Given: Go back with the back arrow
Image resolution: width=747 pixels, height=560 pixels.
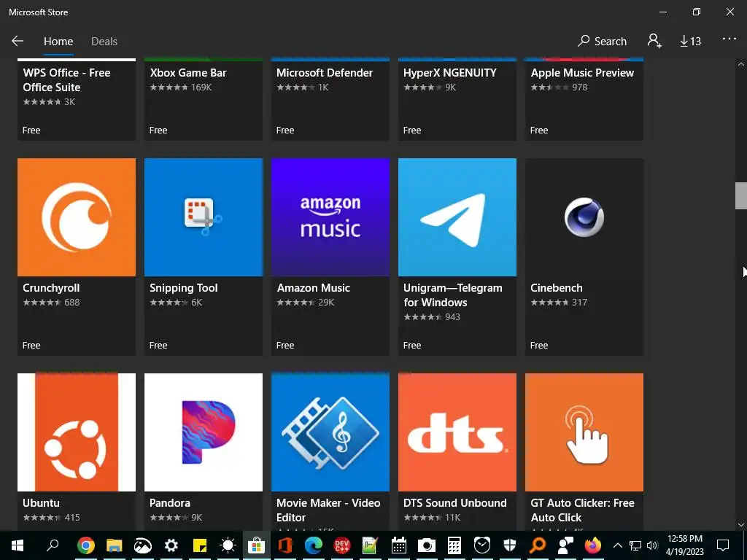Looking at the screenshot, I should click(18, 41).
